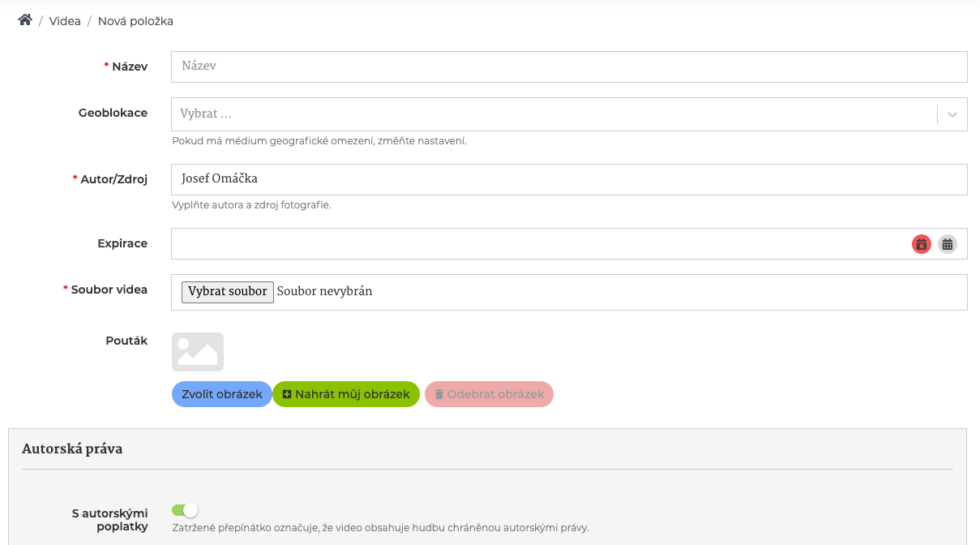Click the trash icon on Odebrat obrázek
This screenshot has height=545, width=980.
(439, 394)
